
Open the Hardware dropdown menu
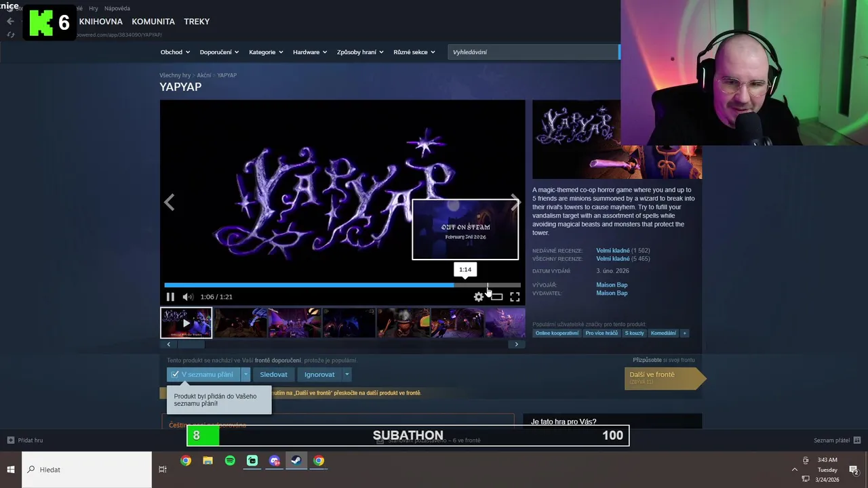[x=310, y=52]
